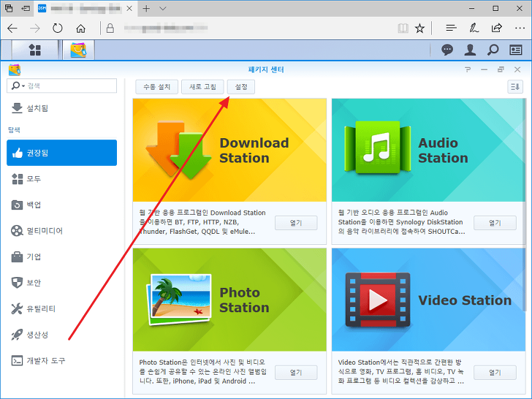The width and height of the screenshot is (532, 399).
Task: Click the 생산성 category label
Action: (38, 335)
